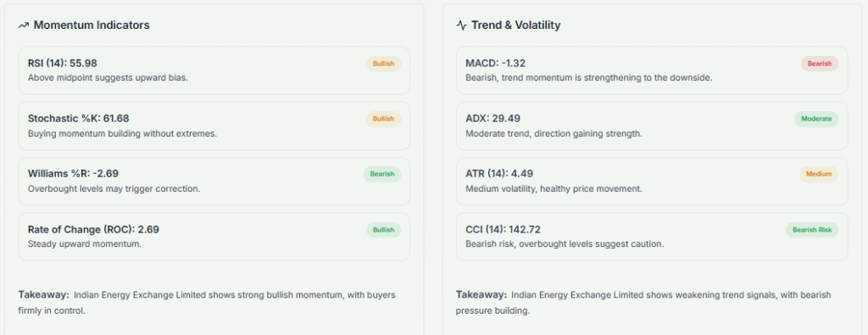Click the trend Takeaway about weakening trend signals
The width and height of the screenshot is (868, 335).
click(644, 303)
